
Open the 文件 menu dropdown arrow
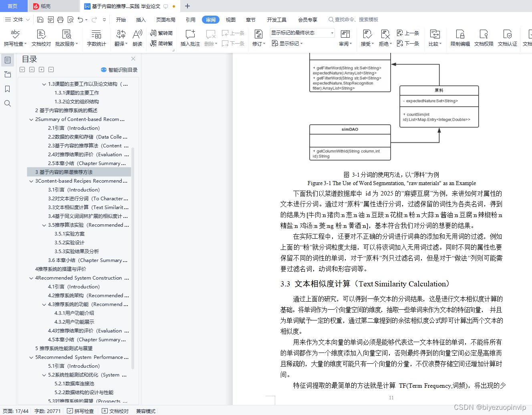point(28,20)
